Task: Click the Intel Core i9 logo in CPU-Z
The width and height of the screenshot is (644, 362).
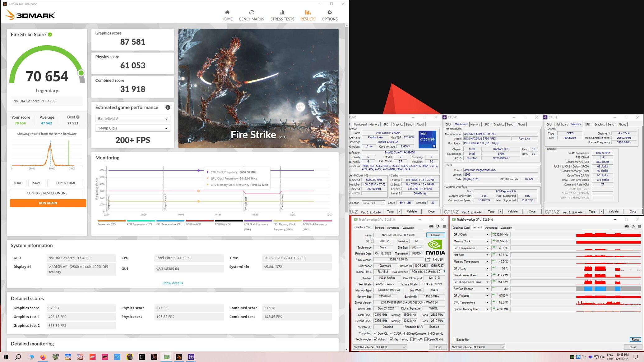Action: coord(427,140)
